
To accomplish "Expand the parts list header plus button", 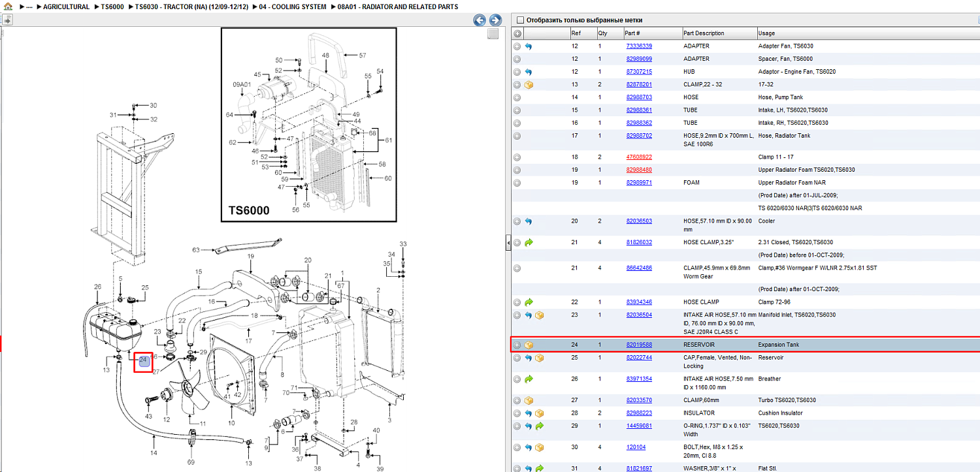I will (x=517, y=33).
